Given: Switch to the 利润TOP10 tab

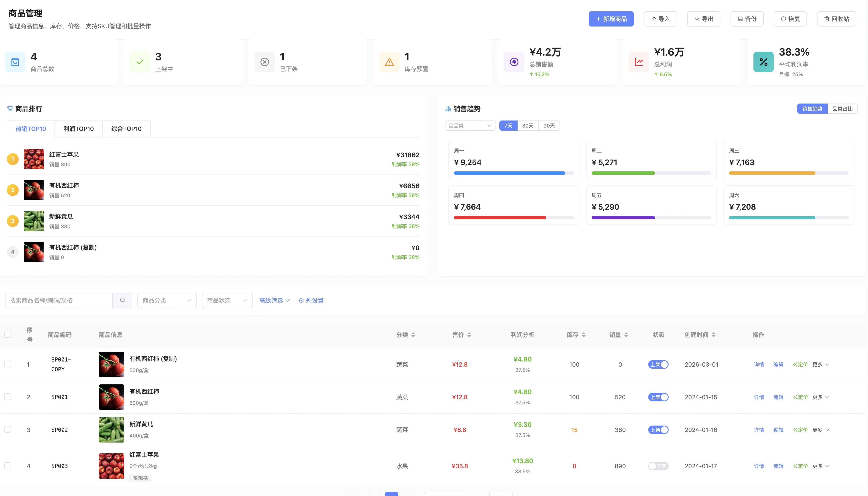Looking at the screenshot, I should 78,129.
